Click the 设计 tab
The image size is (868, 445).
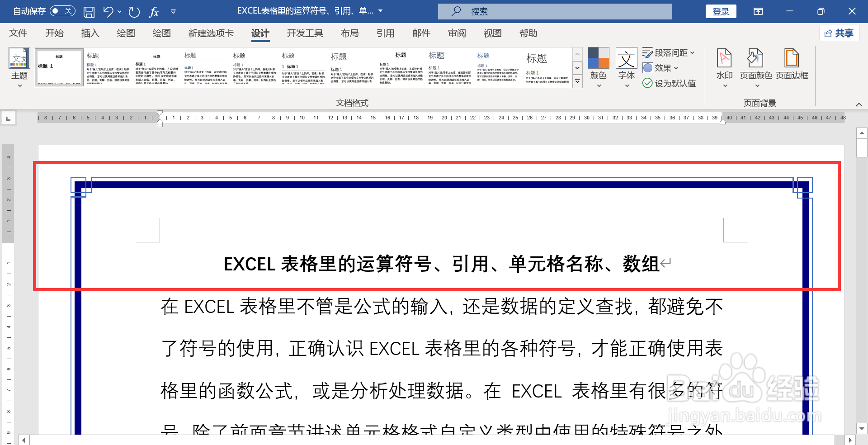260,33
